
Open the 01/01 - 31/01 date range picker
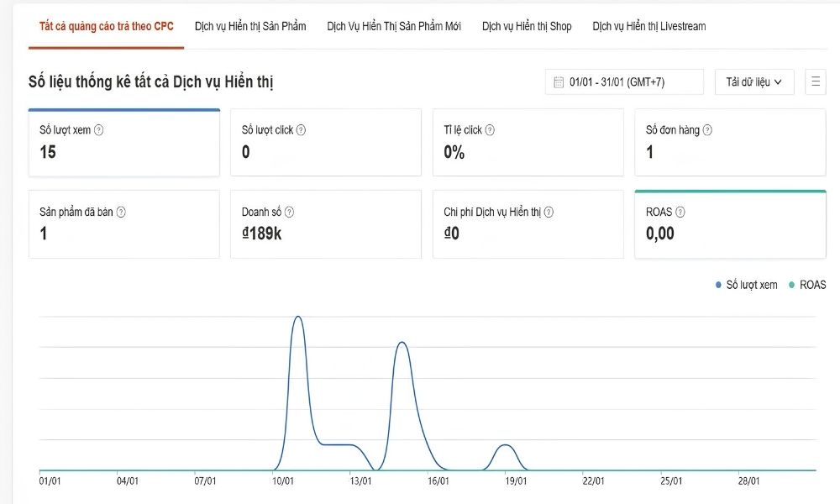623,81
